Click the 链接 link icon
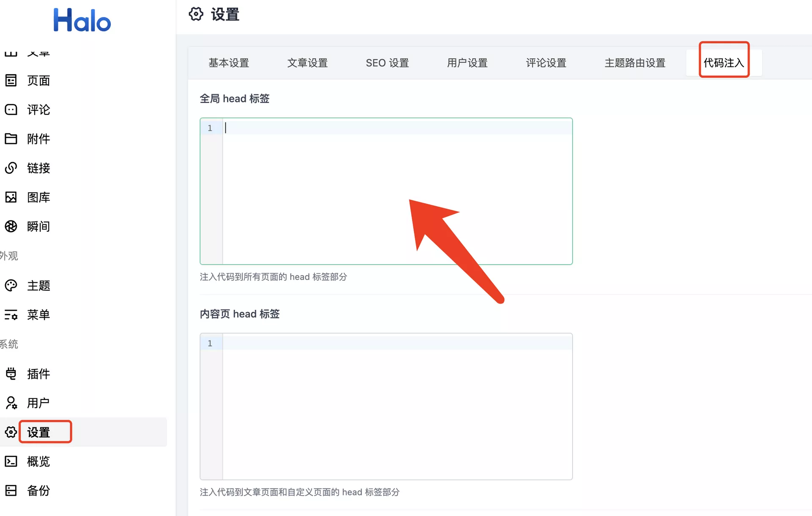 pyautogui.click(x=11, y=168)
